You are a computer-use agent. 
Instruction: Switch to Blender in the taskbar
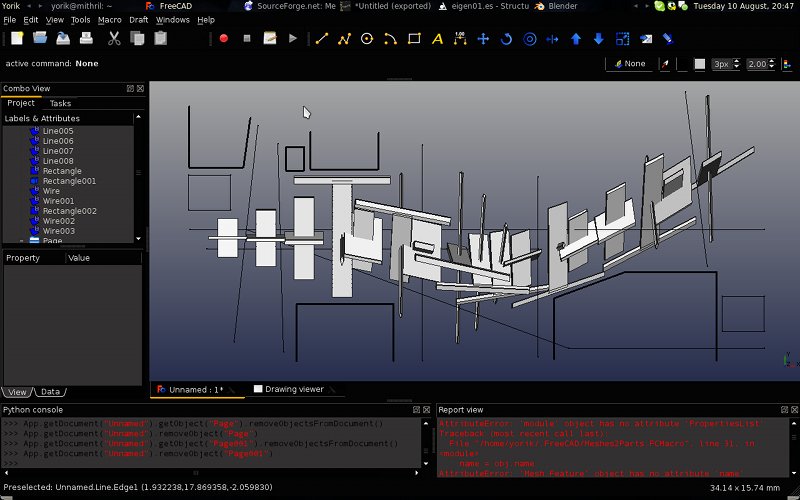pyautogui.click(x=556, y=6)
